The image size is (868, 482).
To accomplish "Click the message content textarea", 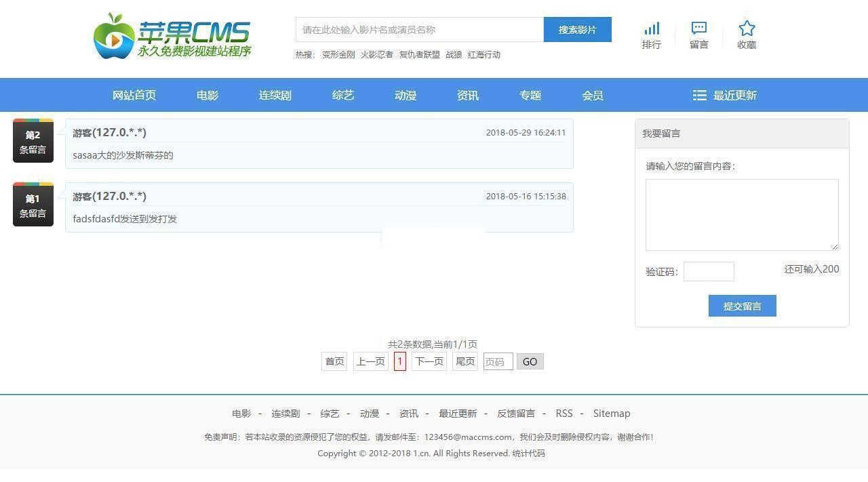I will (742, 214).
